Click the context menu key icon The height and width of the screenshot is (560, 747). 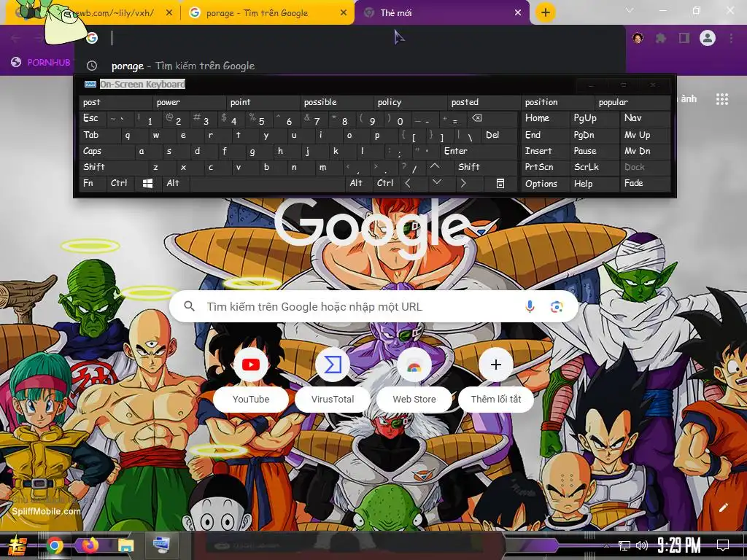point(500,183)
